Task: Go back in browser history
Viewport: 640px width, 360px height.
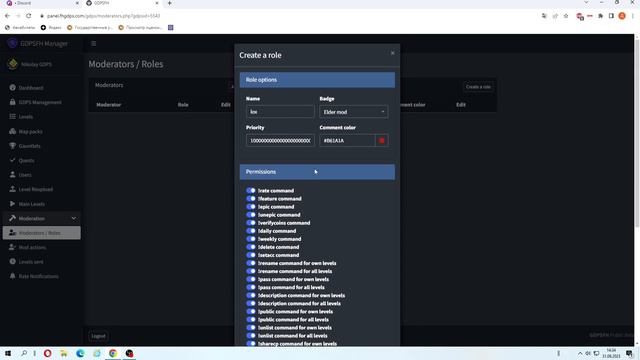Action: pos(7,16)
